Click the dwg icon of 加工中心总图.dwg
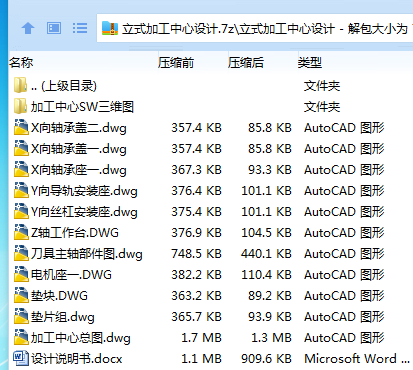Screen dimensions: 413x370 (x=21, y=338)
